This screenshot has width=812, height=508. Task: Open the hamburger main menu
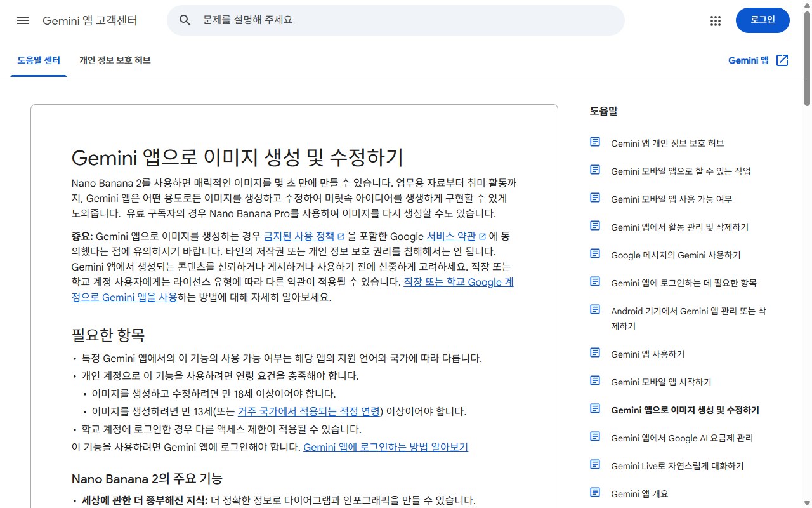(x=23, y=20)
